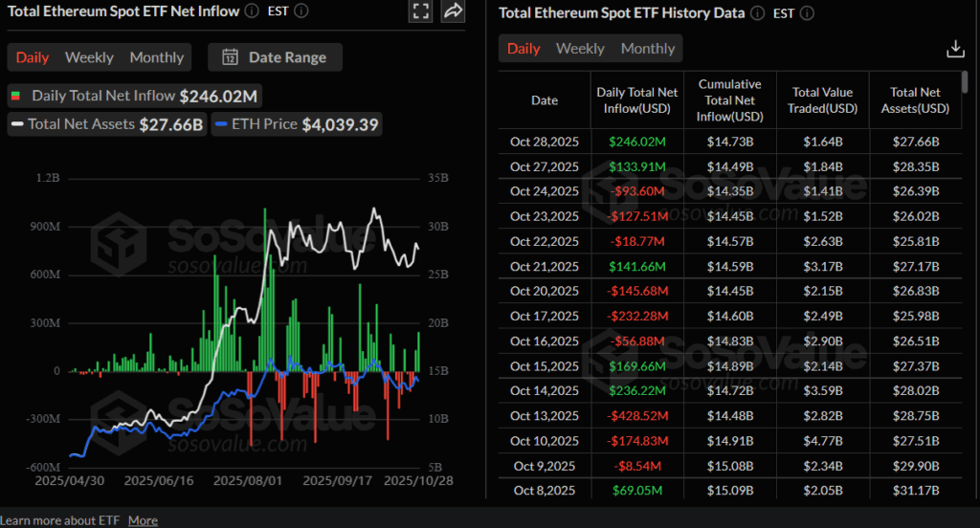Click the 2025/10/28 axis date label

[x=418, y=481]
